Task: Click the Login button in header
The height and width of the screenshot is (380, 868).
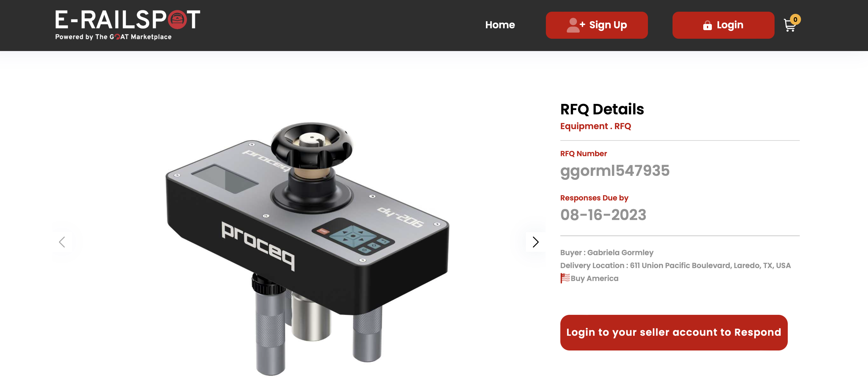Action: [x=723, y=25]
